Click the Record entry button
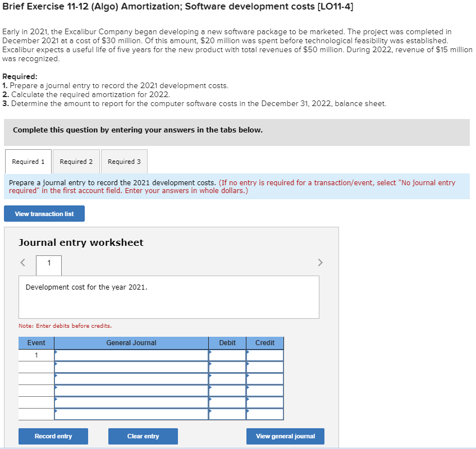The image size is (476, 449). (x=53, y=436)
